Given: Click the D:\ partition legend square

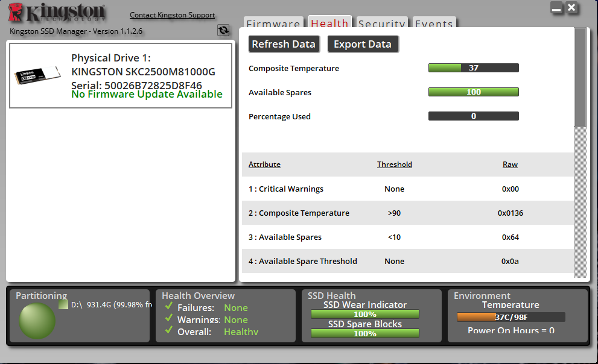Looking at the screenshot, I should (63, 305).
